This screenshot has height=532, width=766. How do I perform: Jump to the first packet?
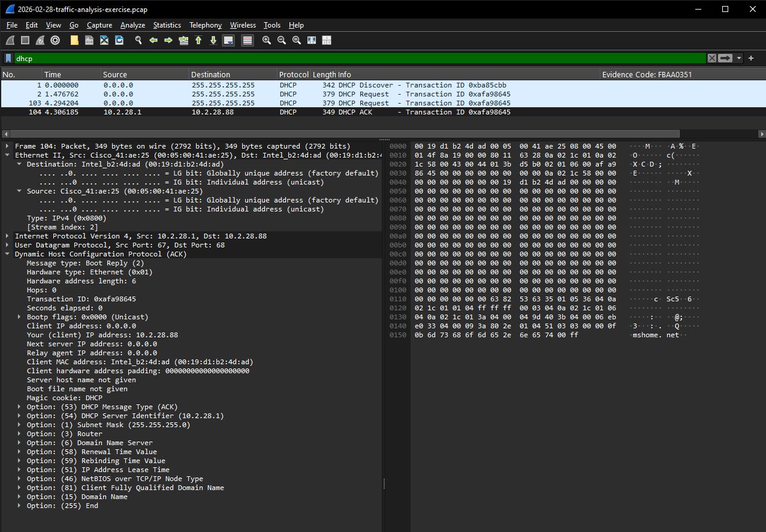[x=198, y=40]
